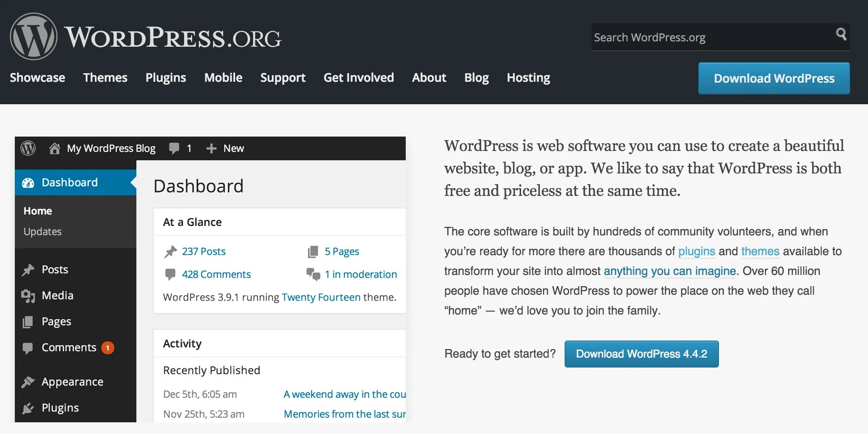Open the 1 in moderation link
This screenshot has height=434, width=868.
coord(361,274)
